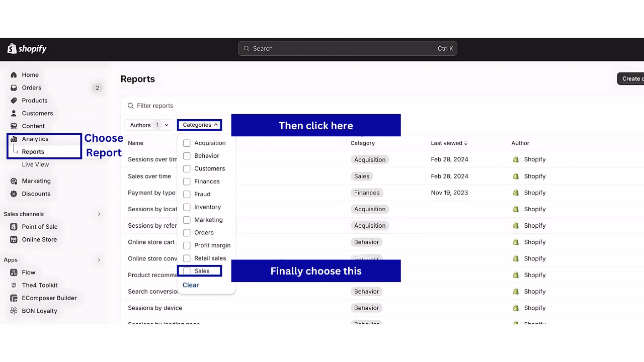Check the Acquisition category checkbox
The width and height of the screenshot is (644, 362).
[187, 143]
